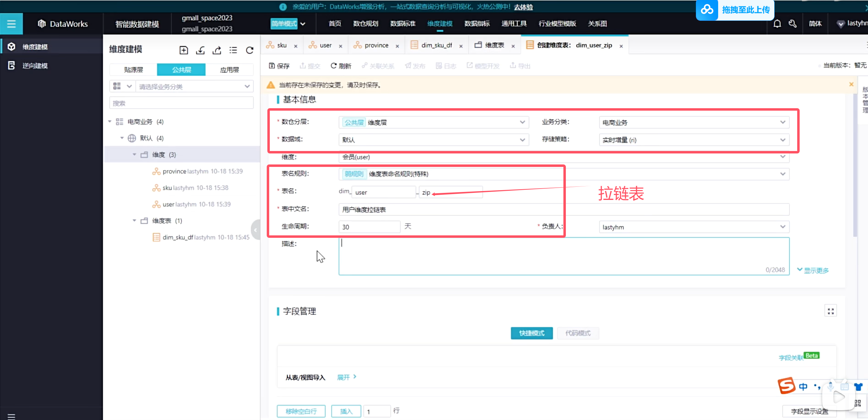
Task: Switch to the dim_sku_df tab
Action: (436, 45)
